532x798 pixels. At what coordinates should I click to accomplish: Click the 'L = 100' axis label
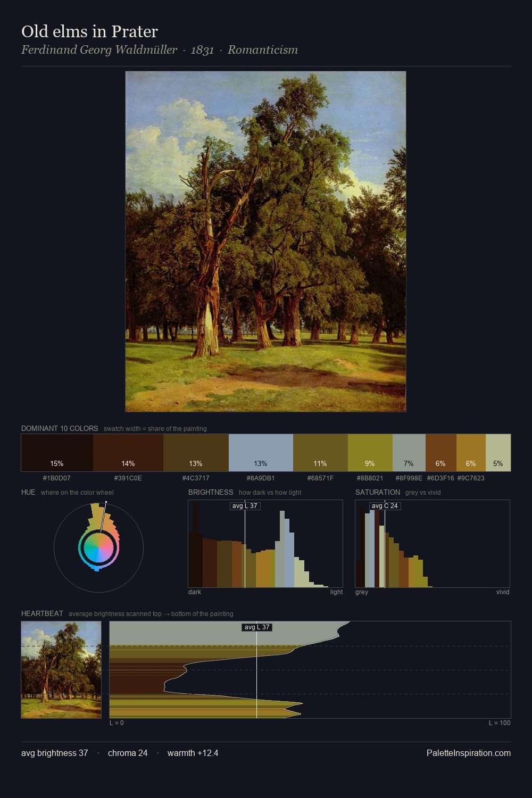coord(500,723)
